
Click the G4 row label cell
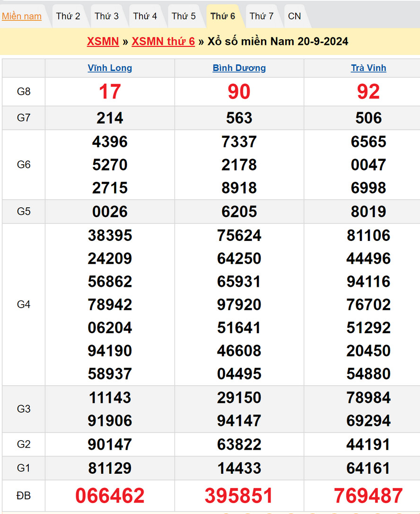click(24, 304)
